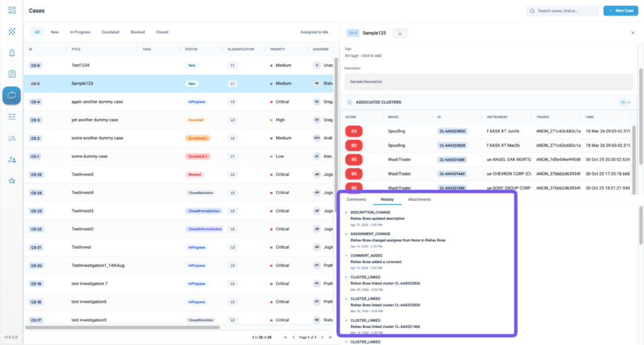Open the dotted cluster icon in sidebar
The image size is (644, 345).
click(x=12, y=31)
